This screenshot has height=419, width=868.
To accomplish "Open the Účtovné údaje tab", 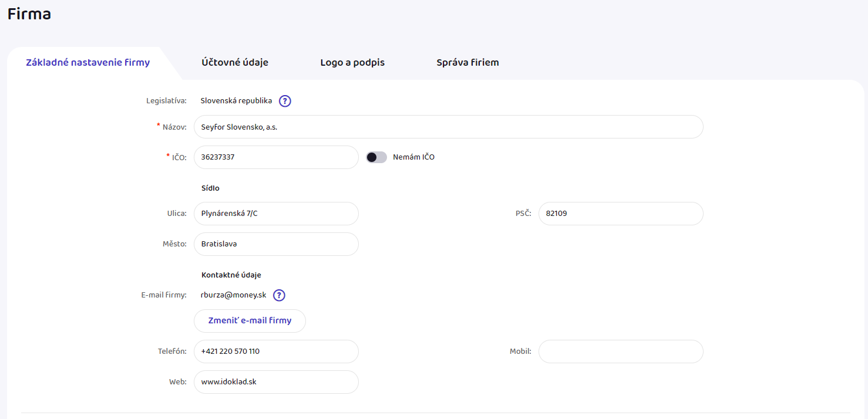I will coord(235,62).
